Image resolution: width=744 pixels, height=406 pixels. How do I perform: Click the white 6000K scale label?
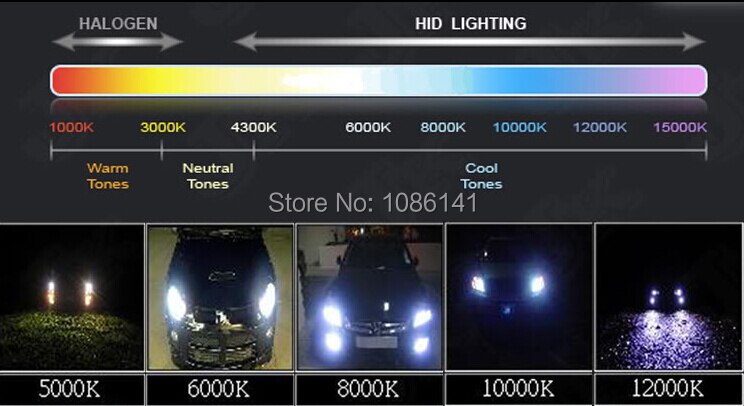pyautogui.click(x=368, y=127)
